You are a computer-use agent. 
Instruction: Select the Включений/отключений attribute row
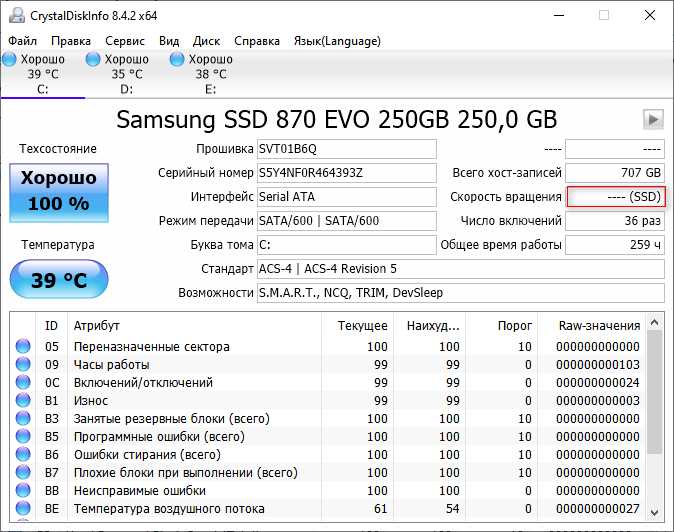(x=328, y=382)
